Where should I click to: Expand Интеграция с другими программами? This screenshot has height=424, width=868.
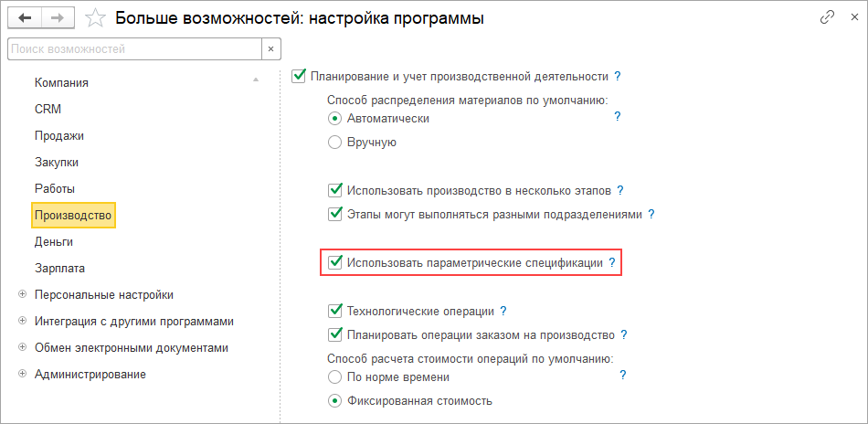(x=22, y=322)
